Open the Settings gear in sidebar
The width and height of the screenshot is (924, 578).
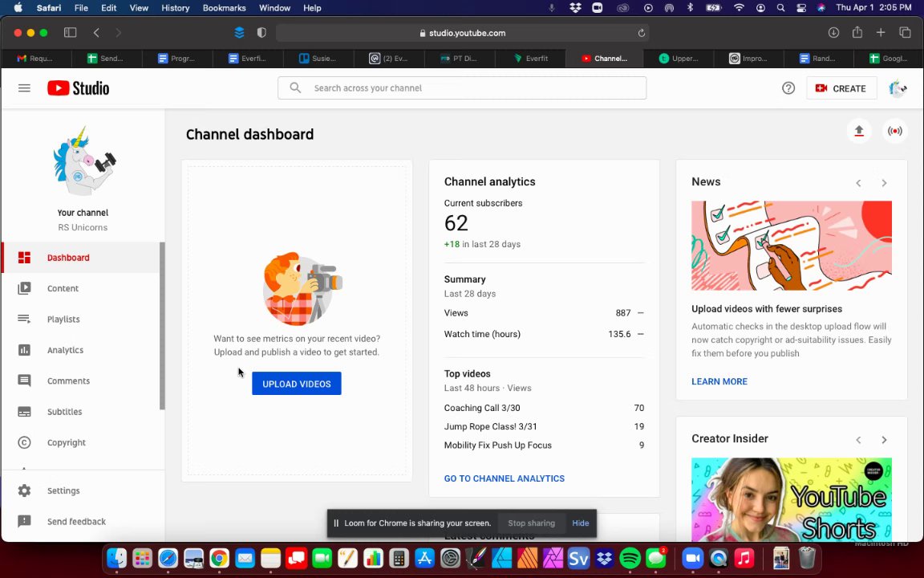24,490
